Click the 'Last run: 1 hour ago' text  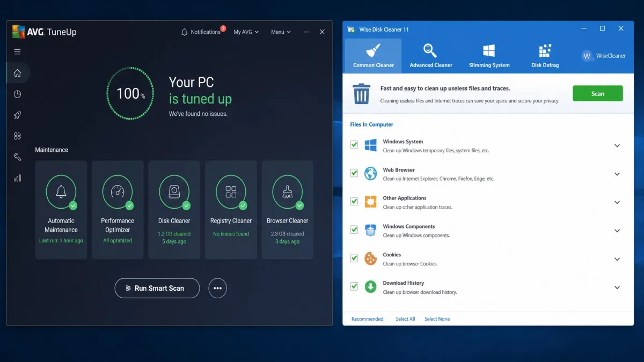tap(61, 241)
